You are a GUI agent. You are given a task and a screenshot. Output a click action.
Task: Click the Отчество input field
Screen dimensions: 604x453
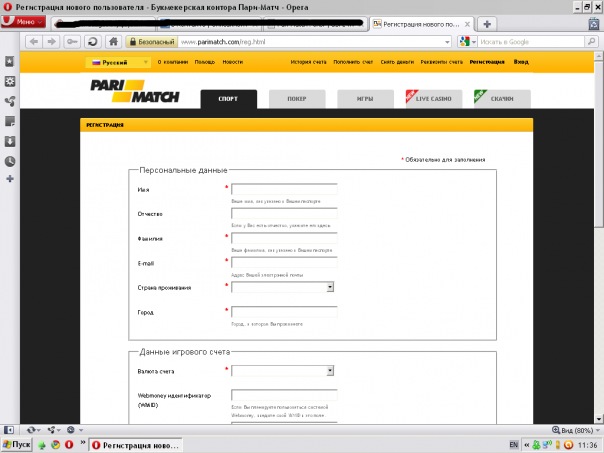[x=284, y=213]
